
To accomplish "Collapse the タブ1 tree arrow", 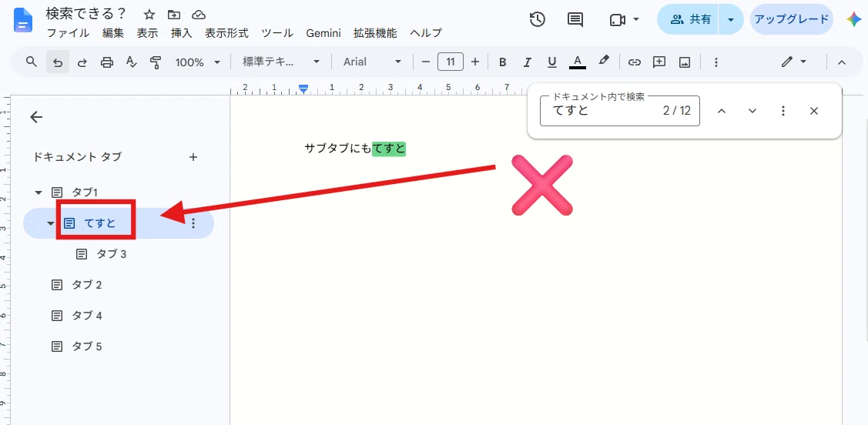I will coord(39,192).
